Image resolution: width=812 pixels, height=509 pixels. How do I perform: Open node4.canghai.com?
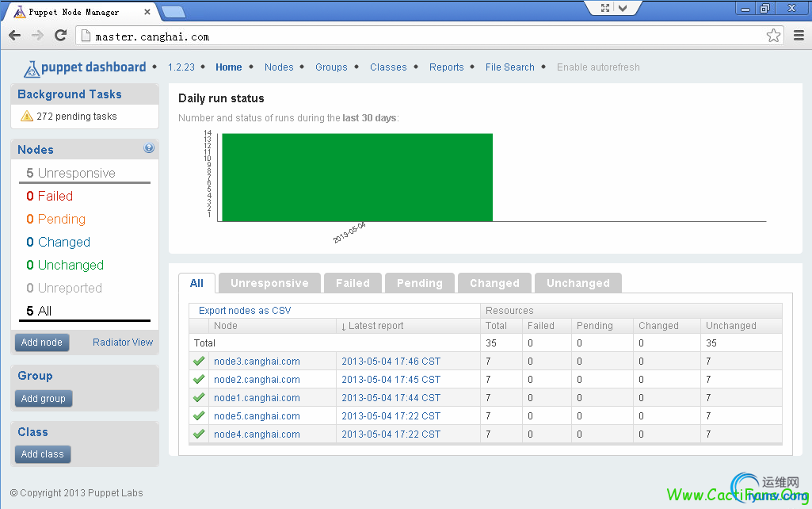[257, 434]
